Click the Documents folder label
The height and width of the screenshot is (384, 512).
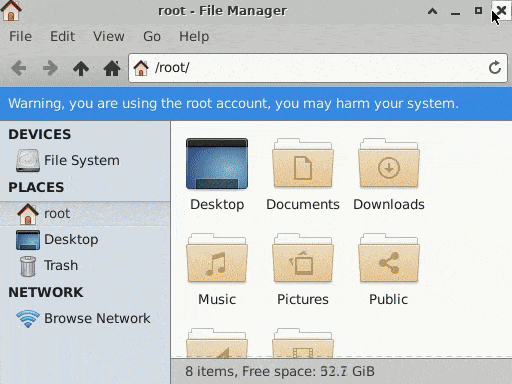pos(303,204)
